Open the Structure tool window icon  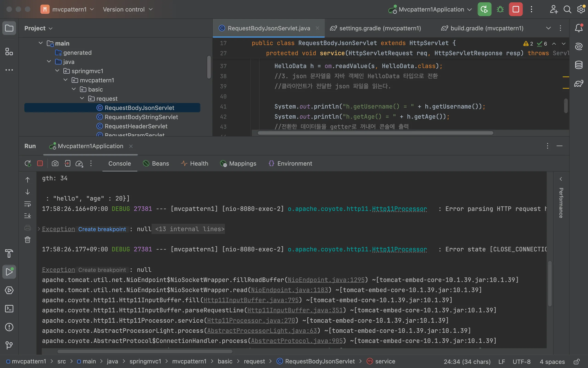point(9,52)
